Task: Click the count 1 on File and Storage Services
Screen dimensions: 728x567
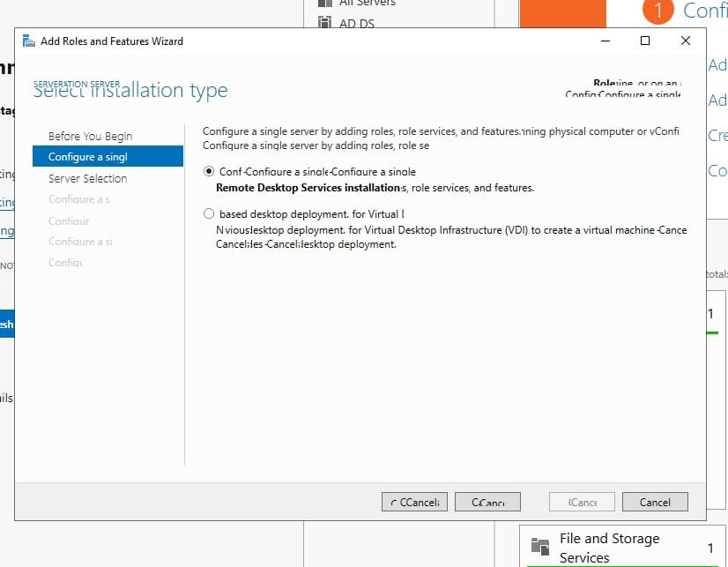Action: pyautogui.click(x=710, y=548)
